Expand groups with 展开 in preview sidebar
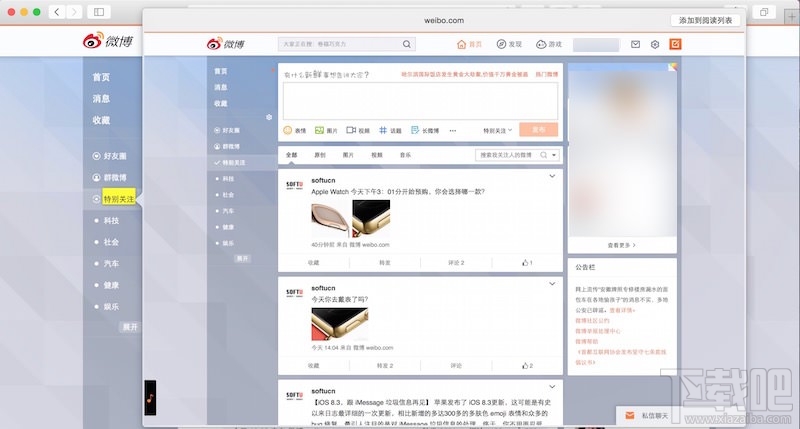Viewport: 800px width, 429px height. 242,259
